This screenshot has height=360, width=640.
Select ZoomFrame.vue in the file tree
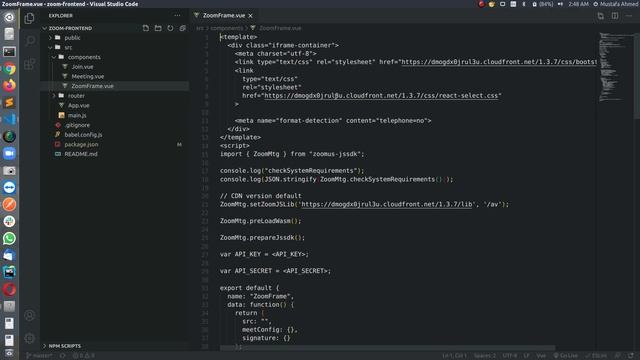(114, 86)
